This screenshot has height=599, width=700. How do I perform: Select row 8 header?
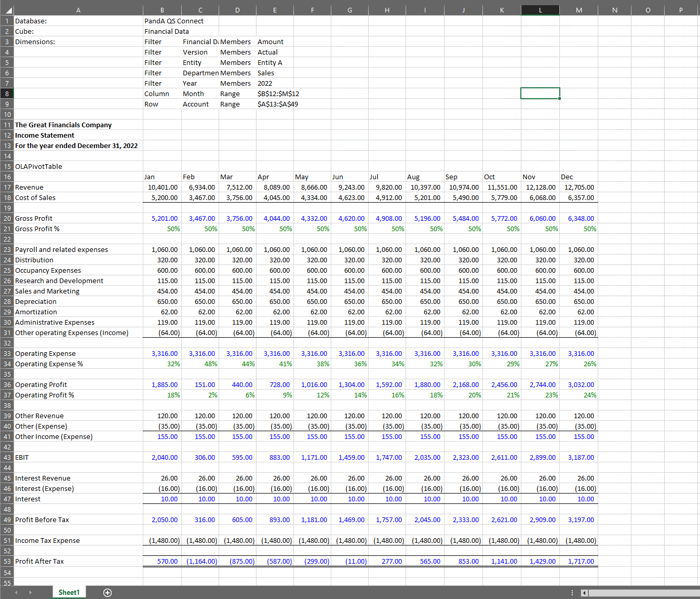tap(7, 94)
